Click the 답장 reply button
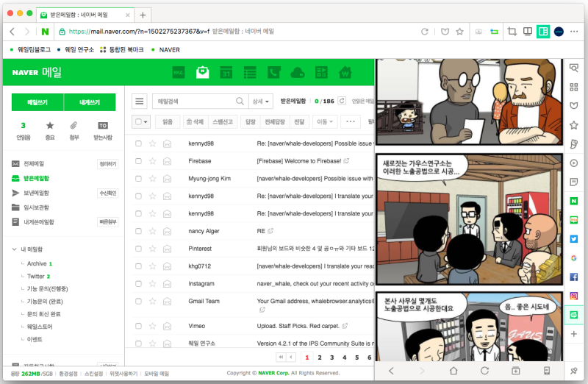This screenshot has height=384, width=588. pyautogui.click(x=250, y=121)
